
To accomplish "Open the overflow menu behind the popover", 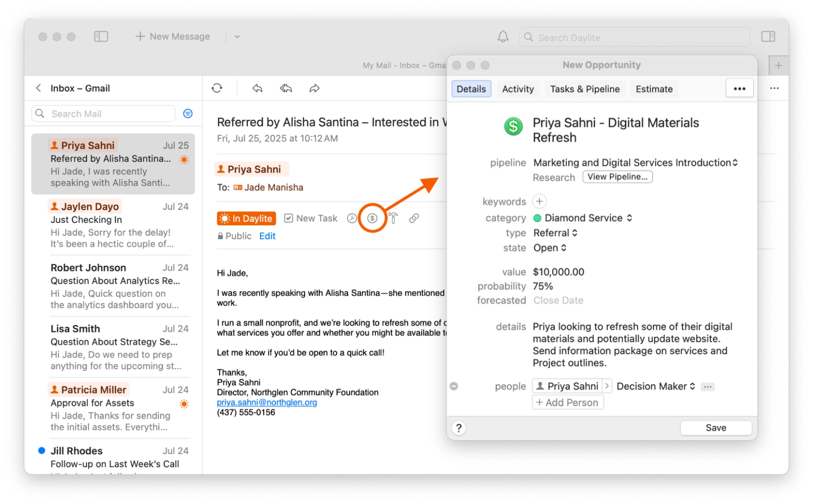I will click(x=774, y=88).
